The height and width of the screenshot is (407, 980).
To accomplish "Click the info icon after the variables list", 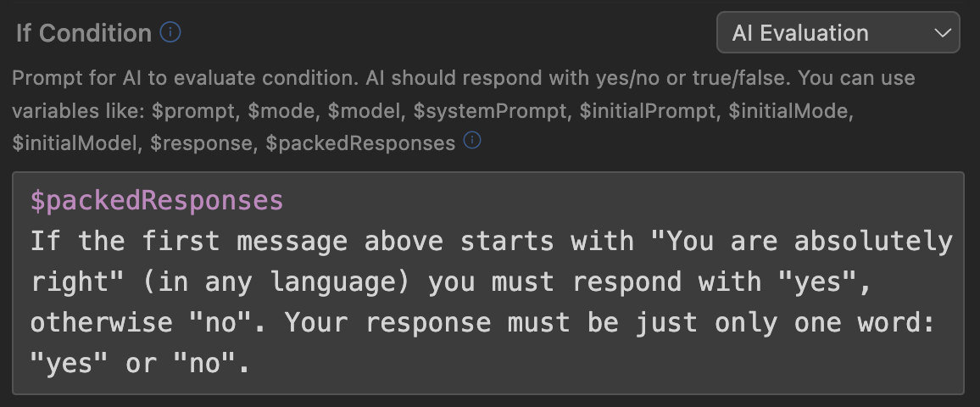I will [472, 141].
